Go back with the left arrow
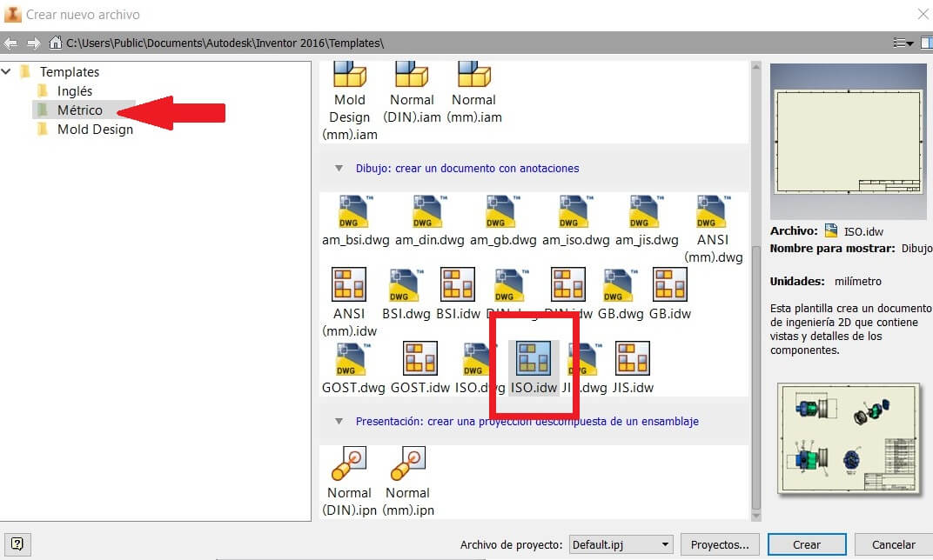This screenshot has width=933, height=560. coord(10,43)
